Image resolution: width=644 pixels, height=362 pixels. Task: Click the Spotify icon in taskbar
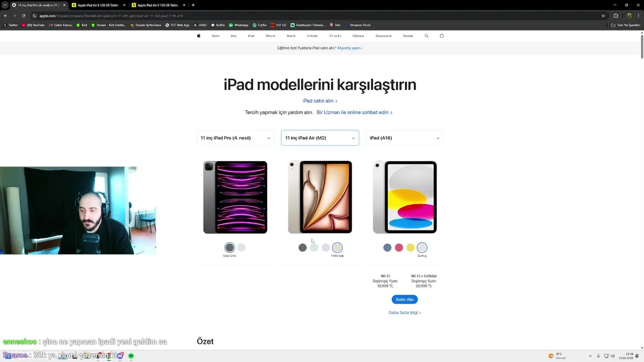[x=131, y=356]
